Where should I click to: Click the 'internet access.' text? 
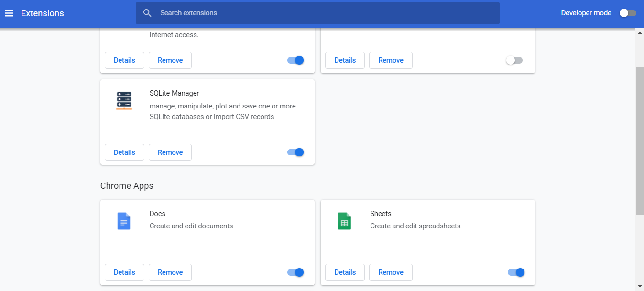(174, 35)
